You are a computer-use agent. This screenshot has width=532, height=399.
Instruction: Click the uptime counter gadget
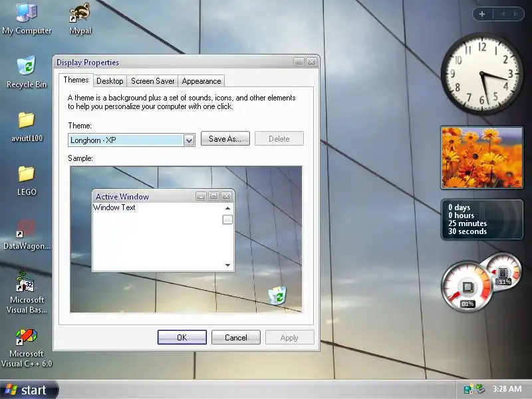[x=481, y=219]
